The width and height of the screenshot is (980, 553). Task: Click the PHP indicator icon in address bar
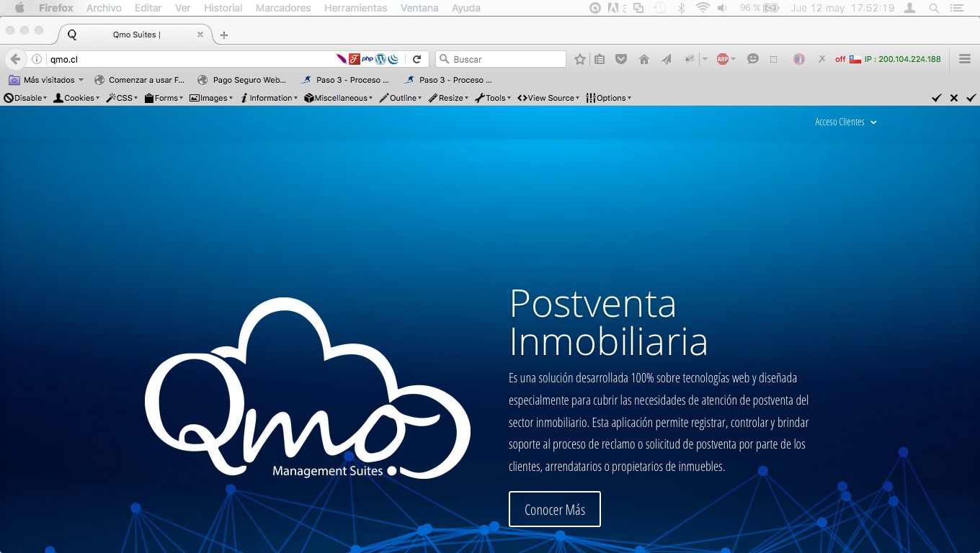pyautogui.click(x=367, y=59)
